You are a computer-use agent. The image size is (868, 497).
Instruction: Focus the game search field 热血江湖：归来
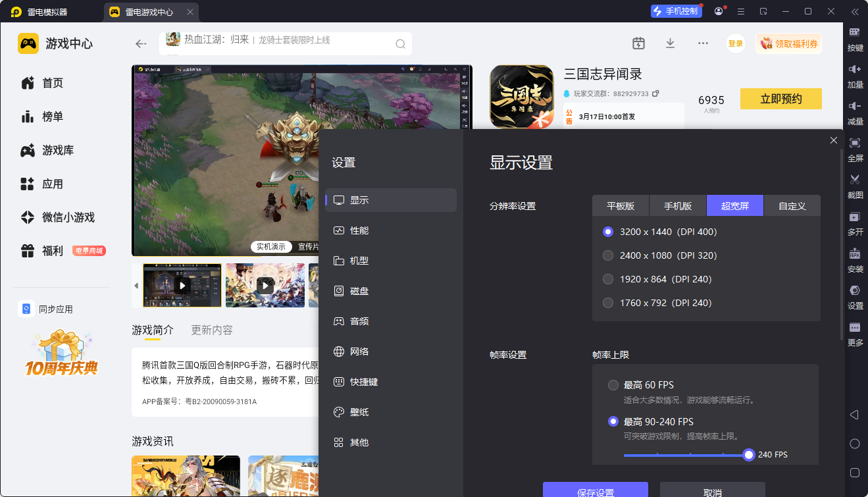click(286, 43)
